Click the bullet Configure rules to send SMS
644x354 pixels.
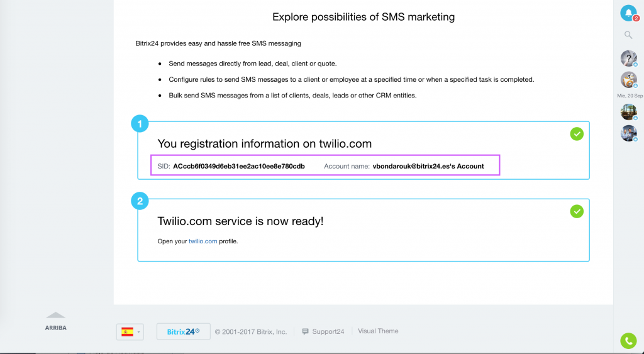(351, 80)
